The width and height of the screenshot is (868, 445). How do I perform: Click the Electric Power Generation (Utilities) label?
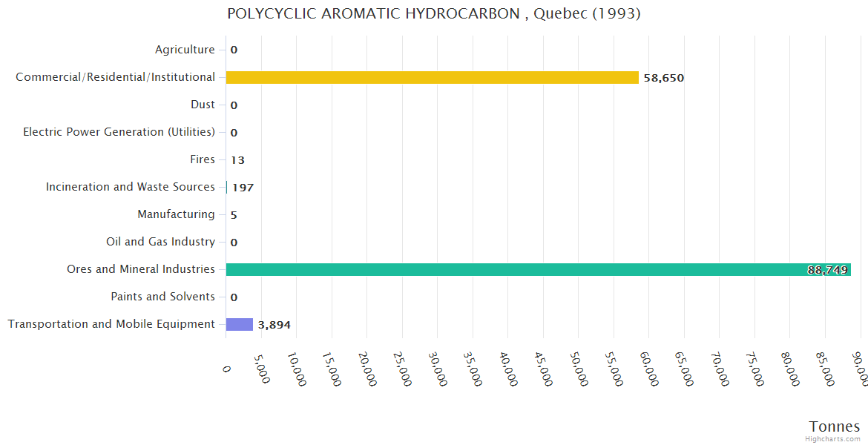(x=119, y=132)
